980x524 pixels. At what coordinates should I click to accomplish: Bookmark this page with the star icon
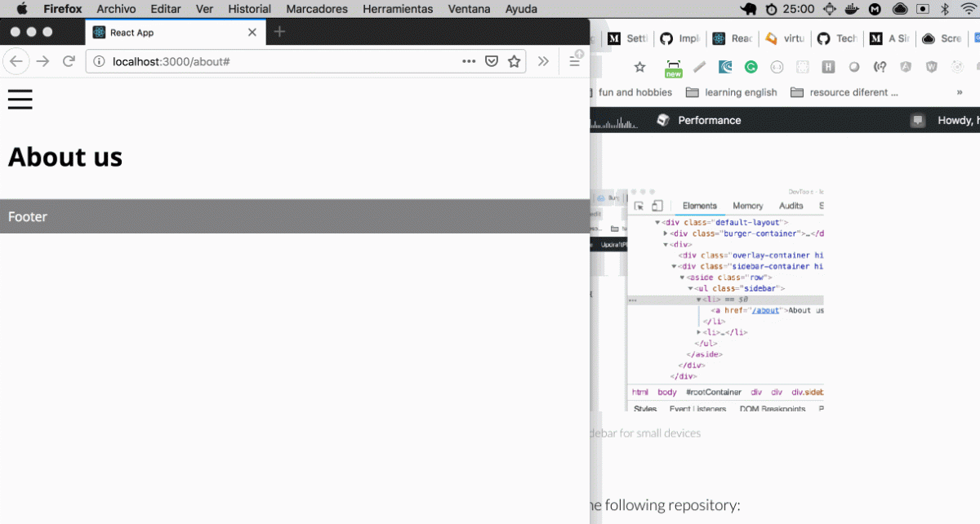point(514,61)
